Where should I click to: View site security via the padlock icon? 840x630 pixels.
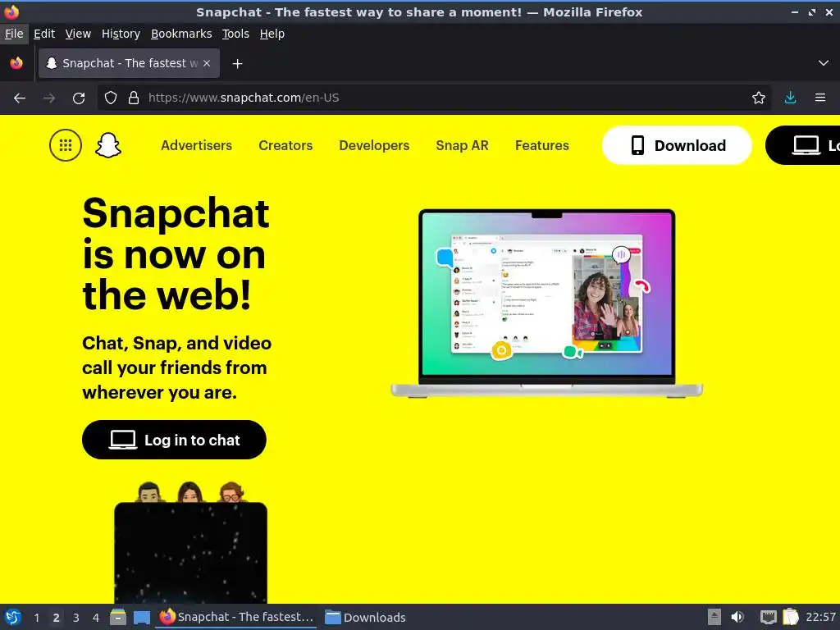coord(134,98)
